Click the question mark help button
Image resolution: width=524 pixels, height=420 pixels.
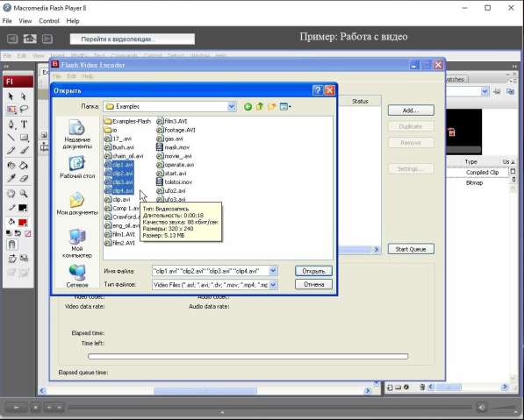318,90
